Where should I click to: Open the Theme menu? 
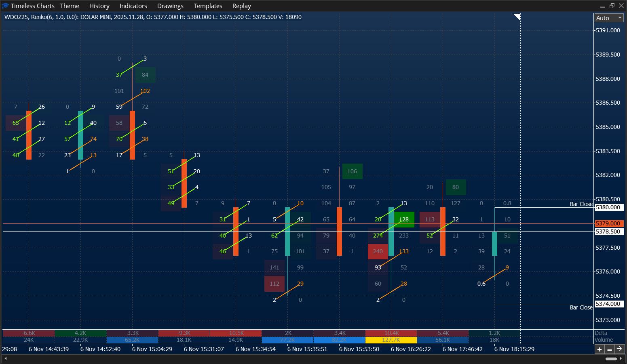[69, 6]
